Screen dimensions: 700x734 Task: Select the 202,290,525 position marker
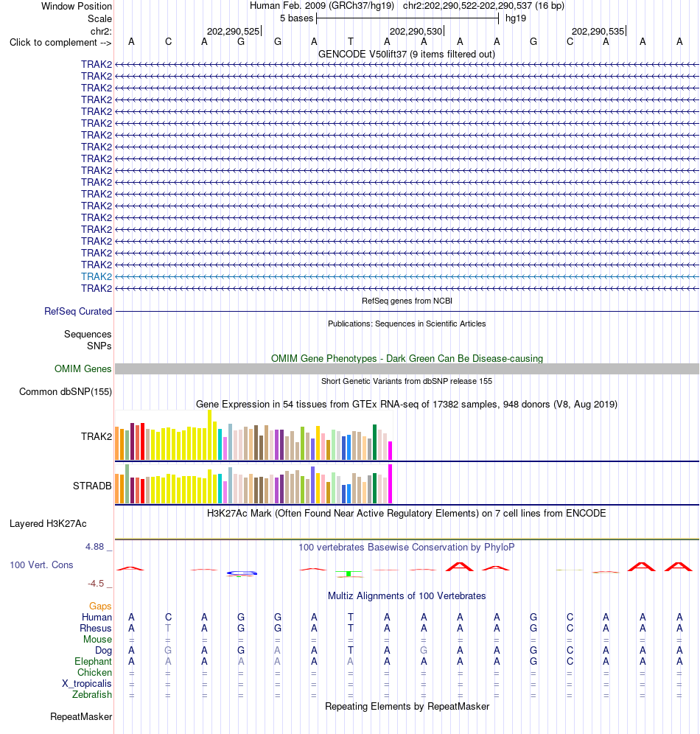click(234, 32)
